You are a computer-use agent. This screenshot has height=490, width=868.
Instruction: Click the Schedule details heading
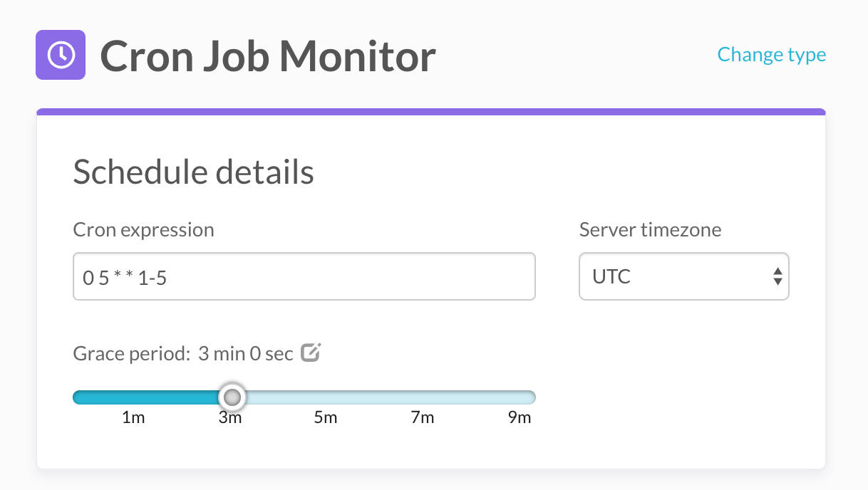(x=193, y=172)
